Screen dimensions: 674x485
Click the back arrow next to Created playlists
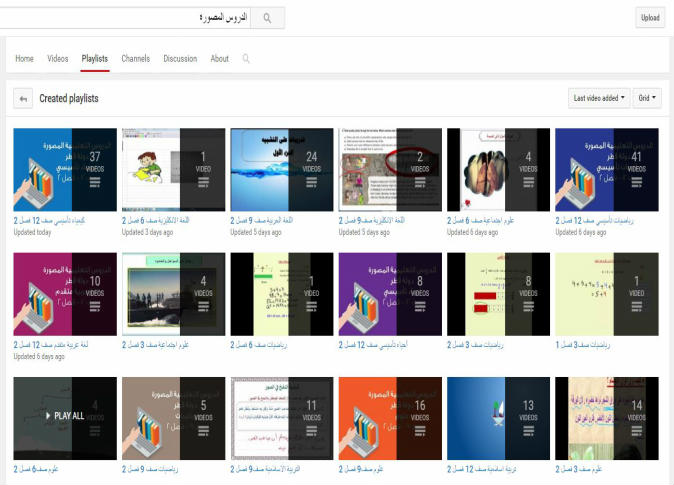point(22,99)
